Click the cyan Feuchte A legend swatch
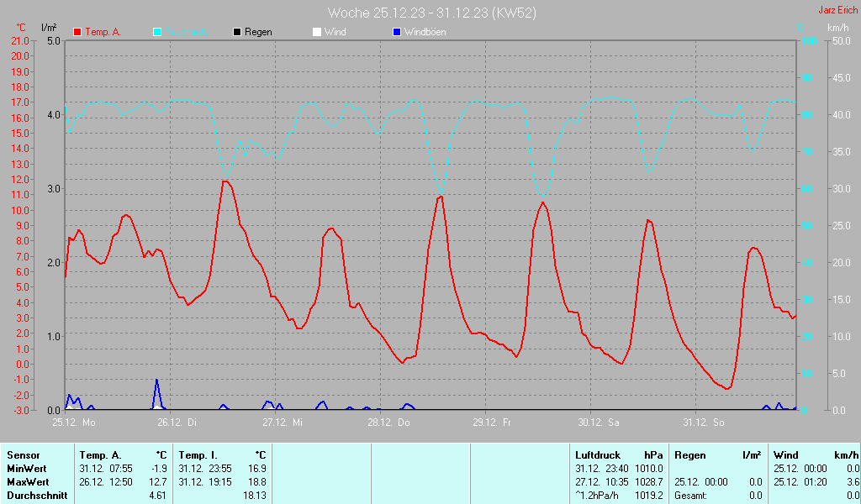Image resolution: width=861 pixels, height=504 pixels. [x=157, y=32]
